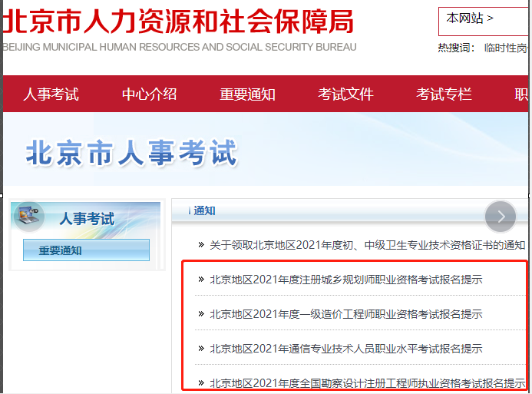This screenshot has height=394, width=532.
Task: Click the 北京市人事考试 banner image
Action: click(132, 153)
